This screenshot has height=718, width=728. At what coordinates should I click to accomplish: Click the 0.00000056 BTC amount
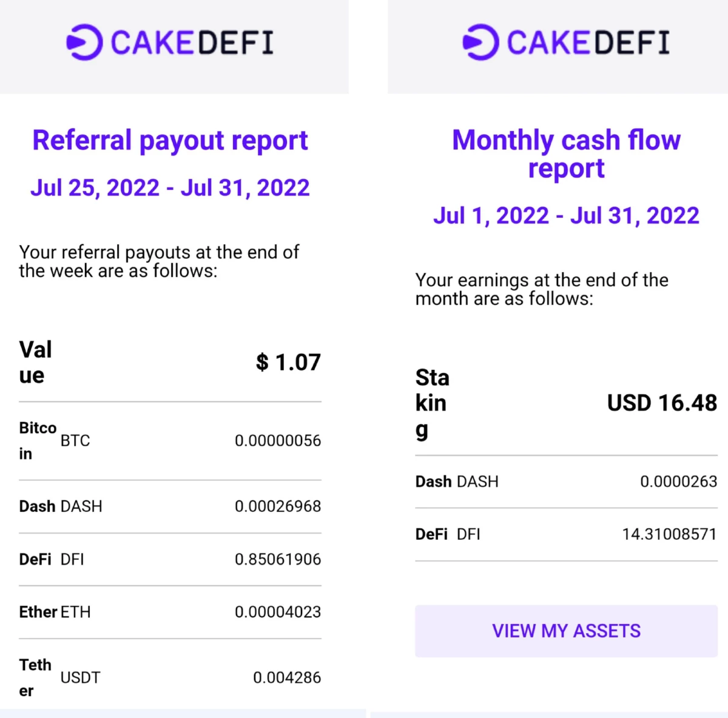click(278, 441)
